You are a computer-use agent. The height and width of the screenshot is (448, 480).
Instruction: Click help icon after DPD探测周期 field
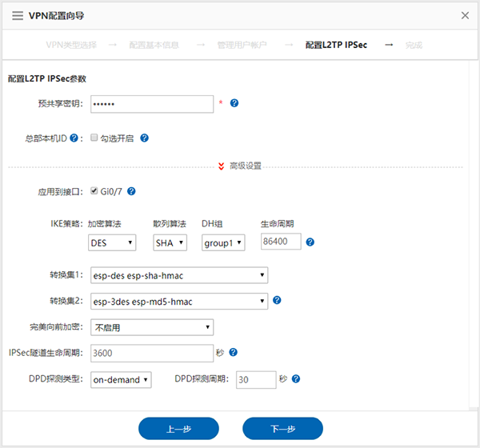tap(296, 379)
